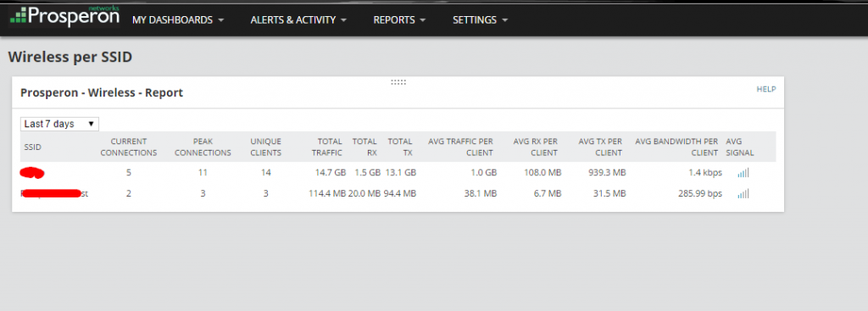
Task: Click the Prosperon networks logo
Action: click(x=64, y=17)
